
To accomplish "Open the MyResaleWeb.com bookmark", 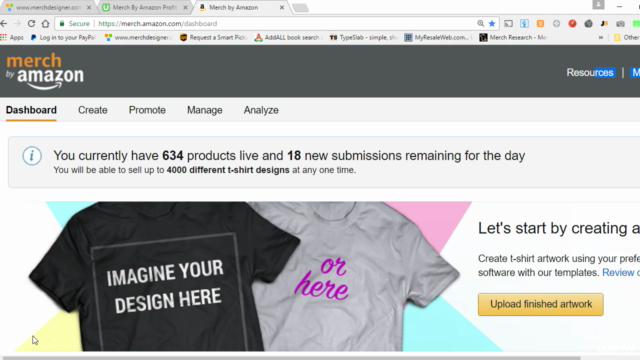I will (x=438, y=38).
